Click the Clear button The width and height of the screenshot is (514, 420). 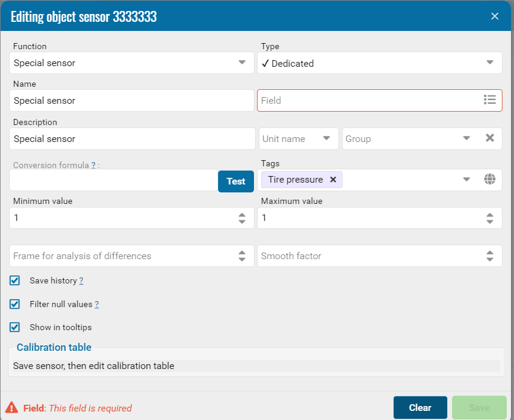pos(420,408)
